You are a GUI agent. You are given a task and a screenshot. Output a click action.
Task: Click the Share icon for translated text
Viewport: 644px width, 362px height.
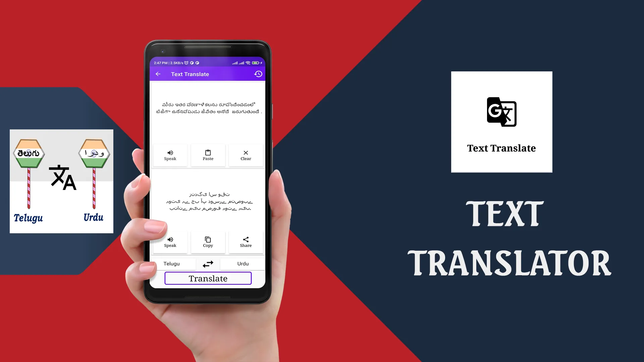click(x=246, y=240)
